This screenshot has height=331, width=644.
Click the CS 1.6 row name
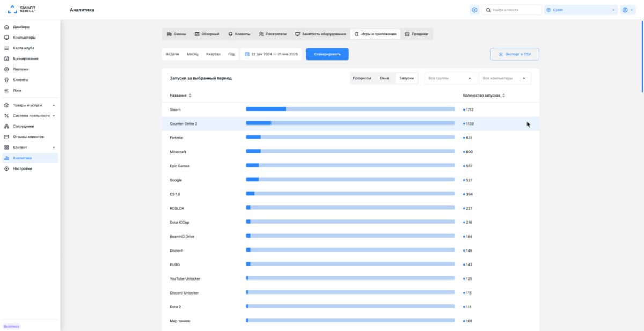point(175,194)
